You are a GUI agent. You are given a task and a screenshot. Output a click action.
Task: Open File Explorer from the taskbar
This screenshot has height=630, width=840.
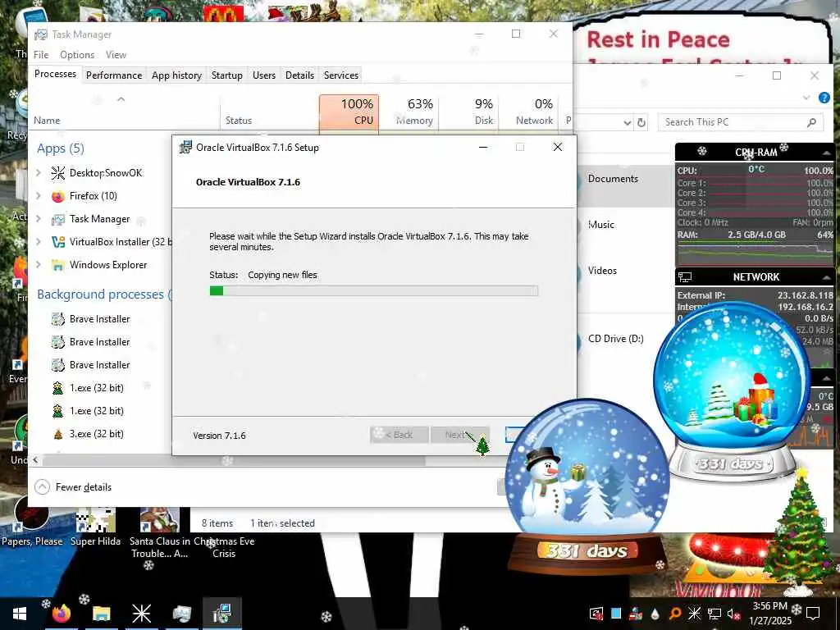pyautogui.click(x=101, y=614)
